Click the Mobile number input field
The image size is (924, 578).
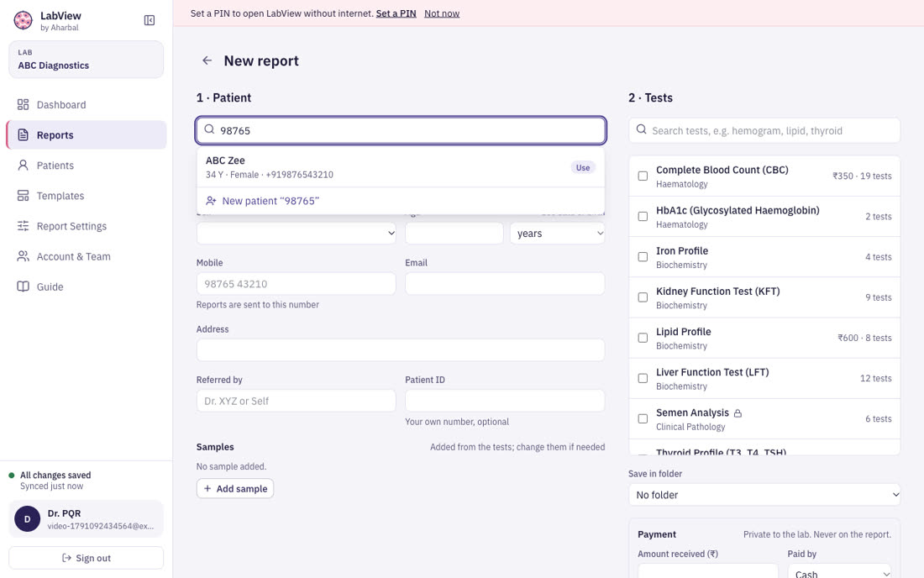pyautogui.click(x=297, y=284)
